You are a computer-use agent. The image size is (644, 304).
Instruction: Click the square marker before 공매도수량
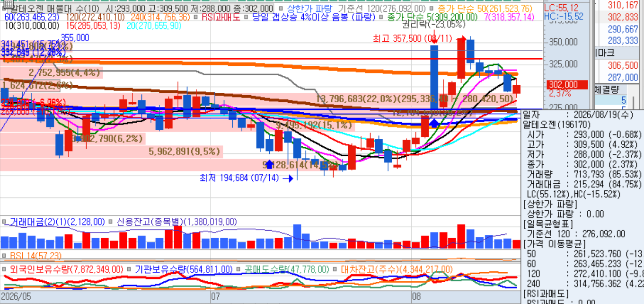(239, 269)
